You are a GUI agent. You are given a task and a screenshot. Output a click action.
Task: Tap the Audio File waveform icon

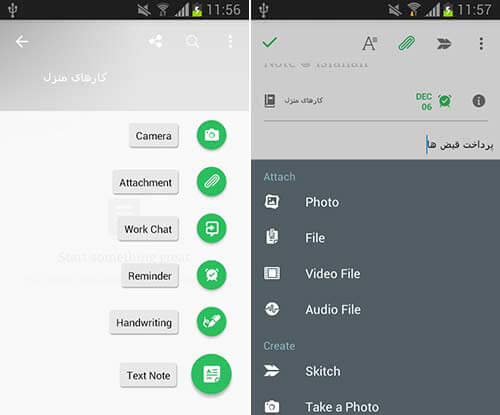(272, 309)
